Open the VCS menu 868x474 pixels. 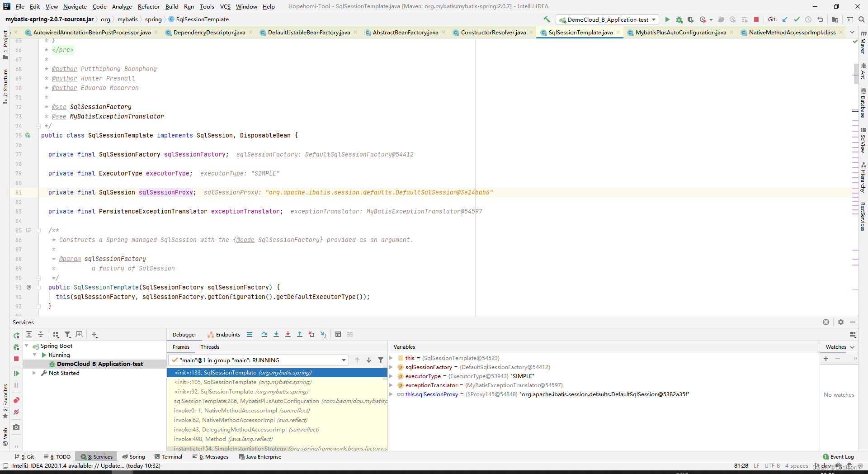point(225,6)
